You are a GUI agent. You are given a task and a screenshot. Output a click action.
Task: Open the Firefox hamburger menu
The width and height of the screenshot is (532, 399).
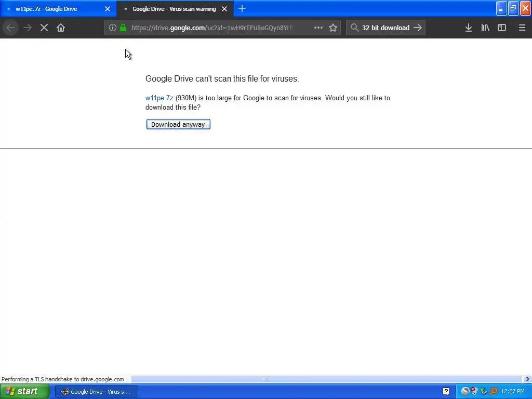click(x=522, y=28)
